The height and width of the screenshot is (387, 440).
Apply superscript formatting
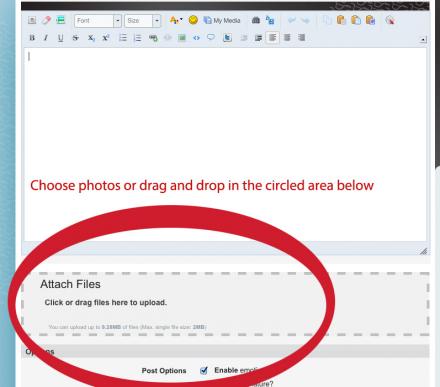click(106, 38)
